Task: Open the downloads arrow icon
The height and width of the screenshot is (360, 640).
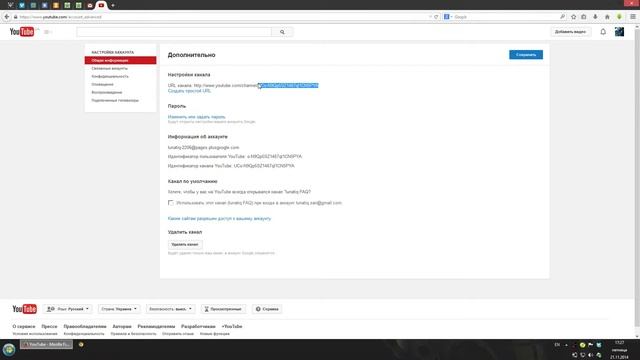Action: 596,17
